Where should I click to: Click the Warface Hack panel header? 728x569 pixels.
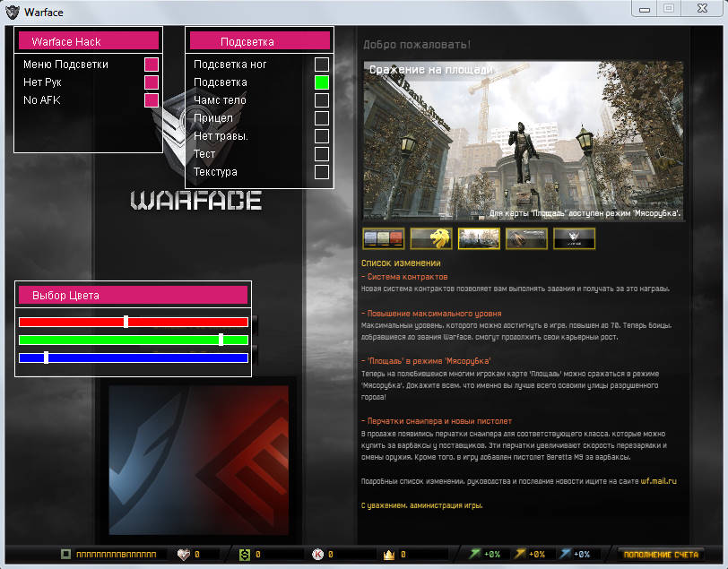88,41
